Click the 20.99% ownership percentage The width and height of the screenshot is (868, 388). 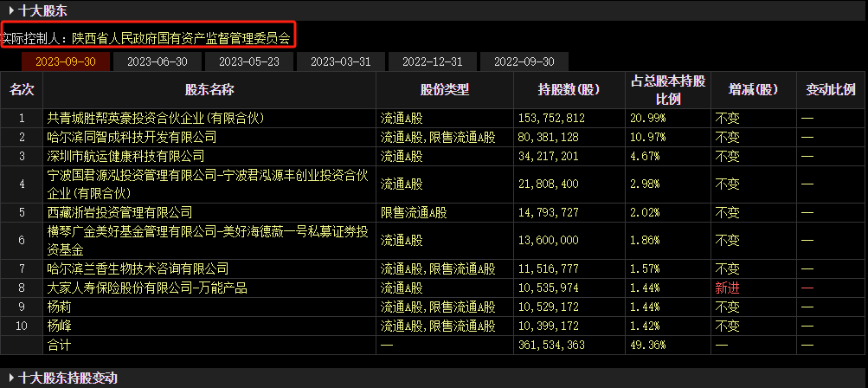(647, 118)
